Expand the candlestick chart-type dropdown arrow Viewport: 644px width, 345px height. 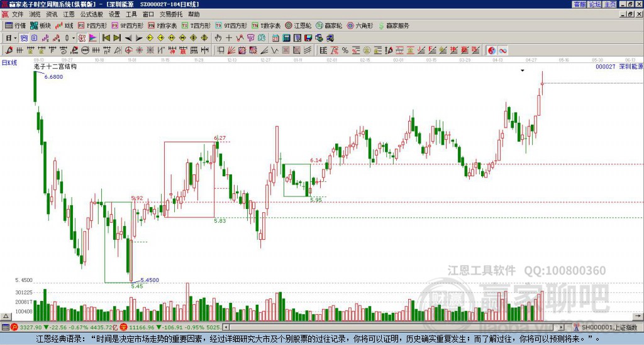73,38
